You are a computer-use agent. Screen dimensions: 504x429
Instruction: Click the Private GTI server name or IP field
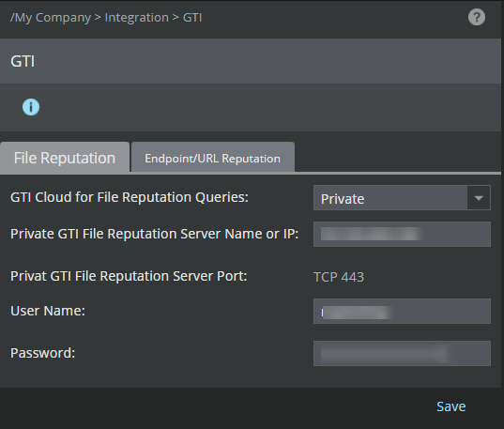(402, 234)
